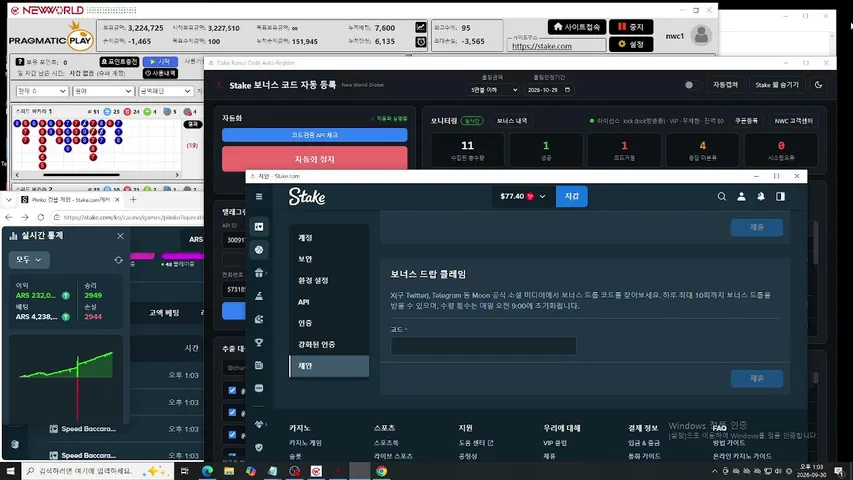
Task: Select the API item in Stake settings menu
Action: click(329, 301)
